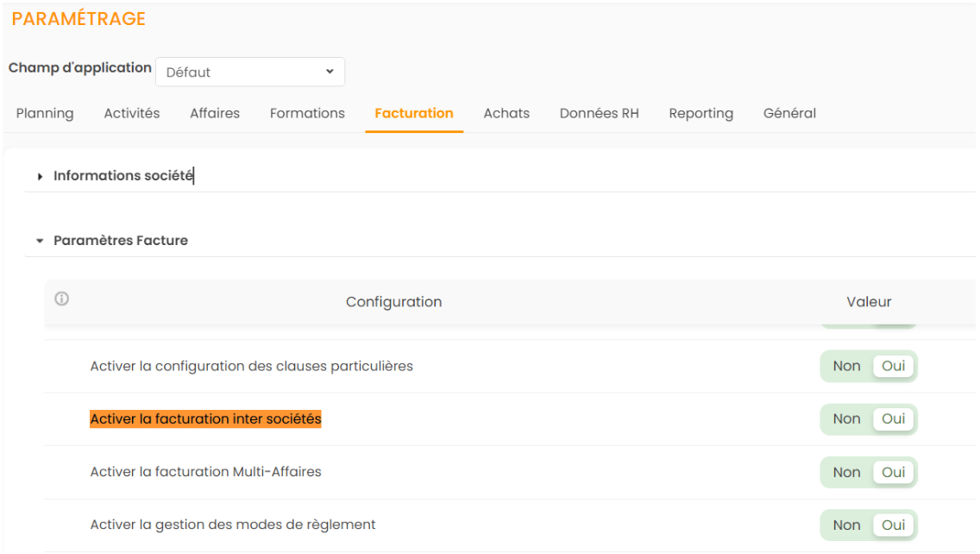Select the Formations tab
The image size is (980, 554).
[307, 113]
